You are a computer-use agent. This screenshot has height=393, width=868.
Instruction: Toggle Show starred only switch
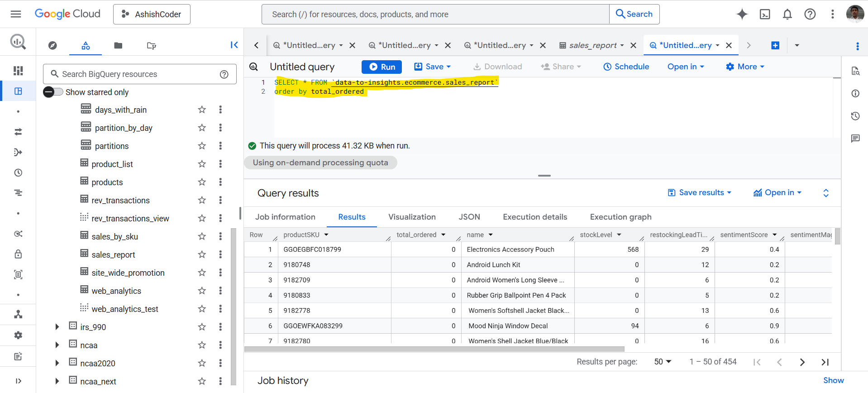(x=53, y=92)
